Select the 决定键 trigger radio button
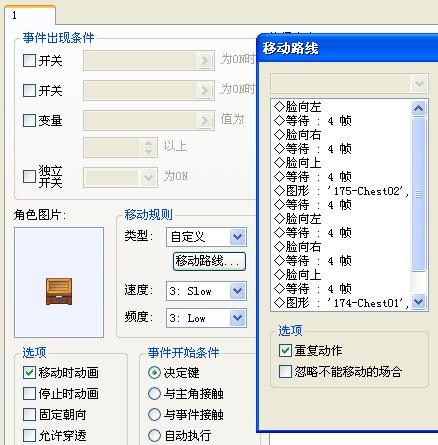Screen dimensions: 438x445 click(x=154, y=372)
